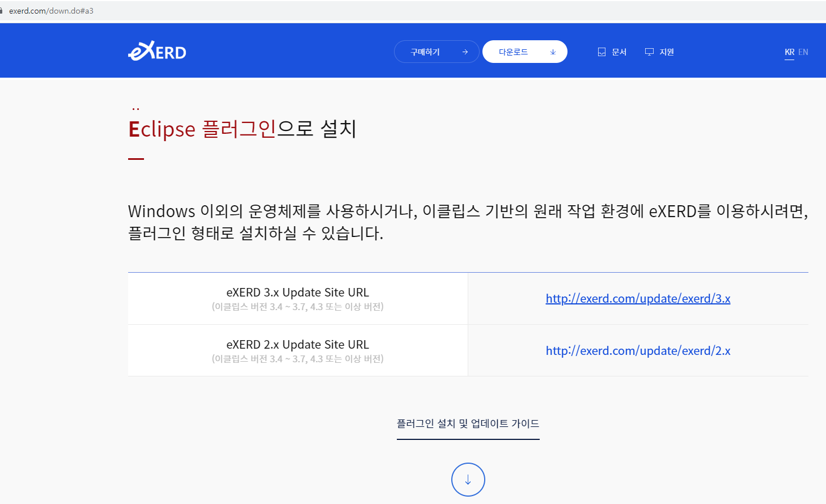Open the exerd/3.x update site link
Screen dimensions: 826x504
tap(638, 299)
